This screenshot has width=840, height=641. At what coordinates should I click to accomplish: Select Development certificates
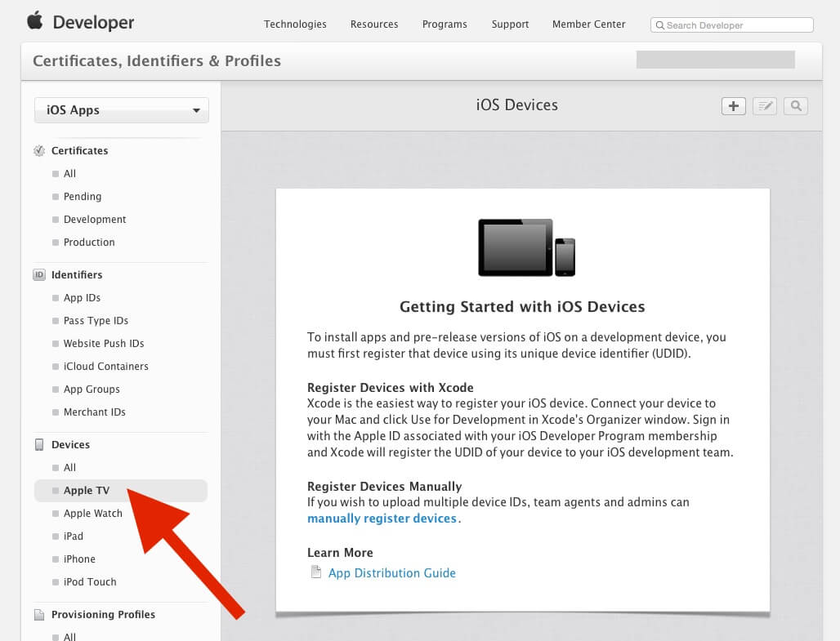95,220
